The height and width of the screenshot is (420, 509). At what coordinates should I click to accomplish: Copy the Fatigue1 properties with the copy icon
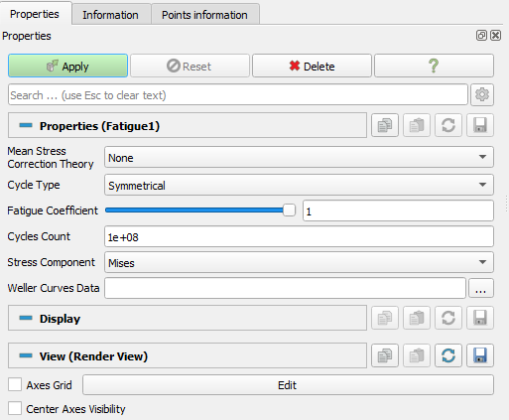click(x=385, y=125)
